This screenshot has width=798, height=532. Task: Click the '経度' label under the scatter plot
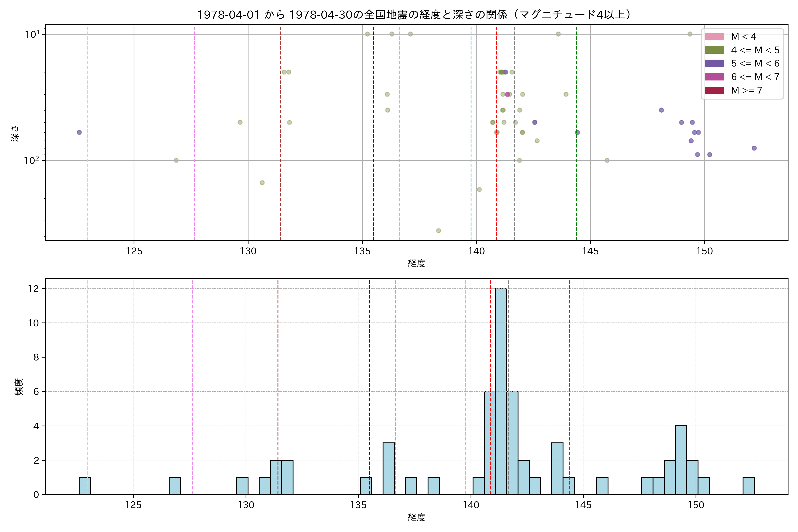pos(416,263)
